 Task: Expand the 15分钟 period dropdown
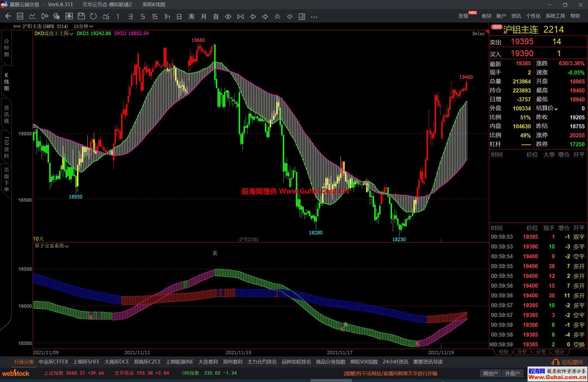pos(83,26)
